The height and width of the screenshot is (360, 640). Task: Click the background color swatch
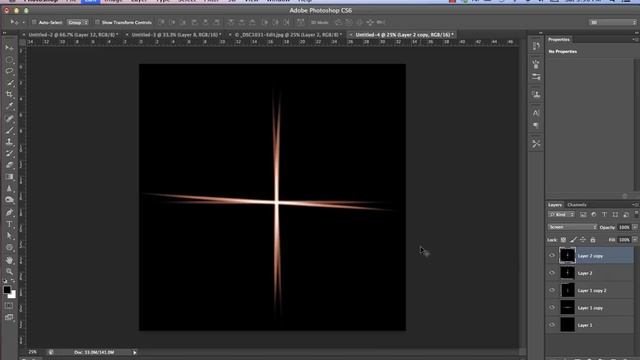click(x=13, y=295)
